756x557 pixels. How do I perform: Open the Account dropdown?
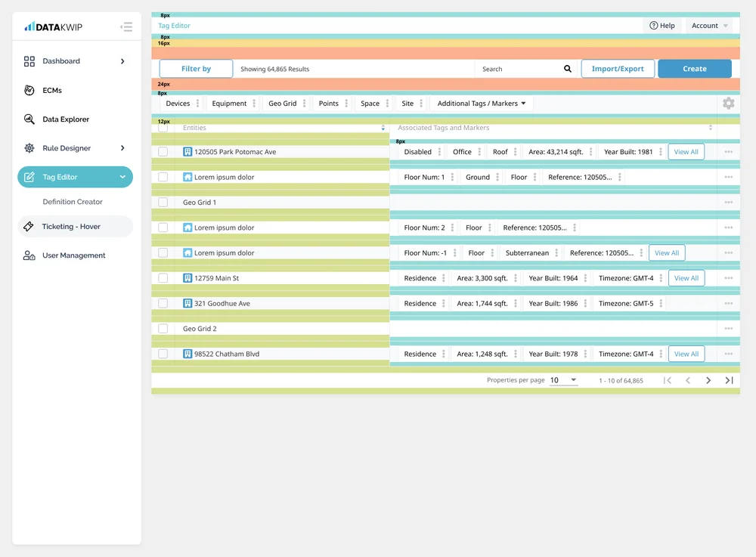710,26
